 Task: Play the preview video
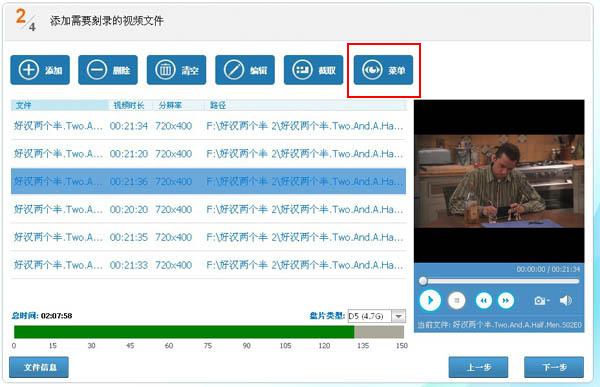coord(430,300)
